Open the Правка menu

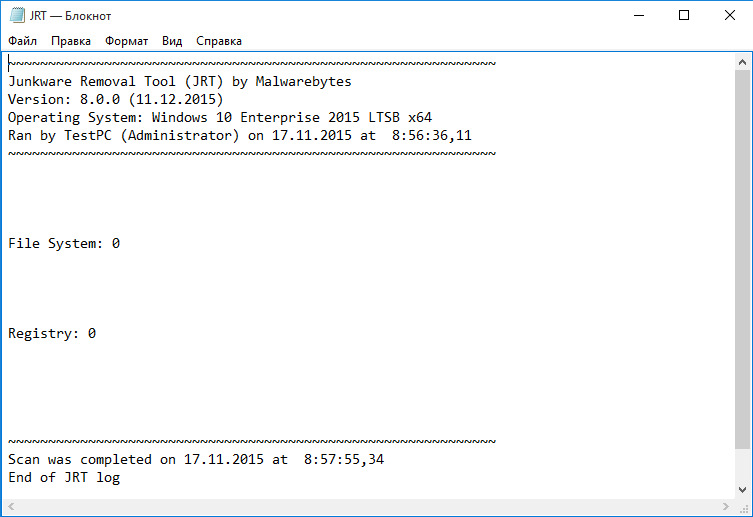click(71, 41)
